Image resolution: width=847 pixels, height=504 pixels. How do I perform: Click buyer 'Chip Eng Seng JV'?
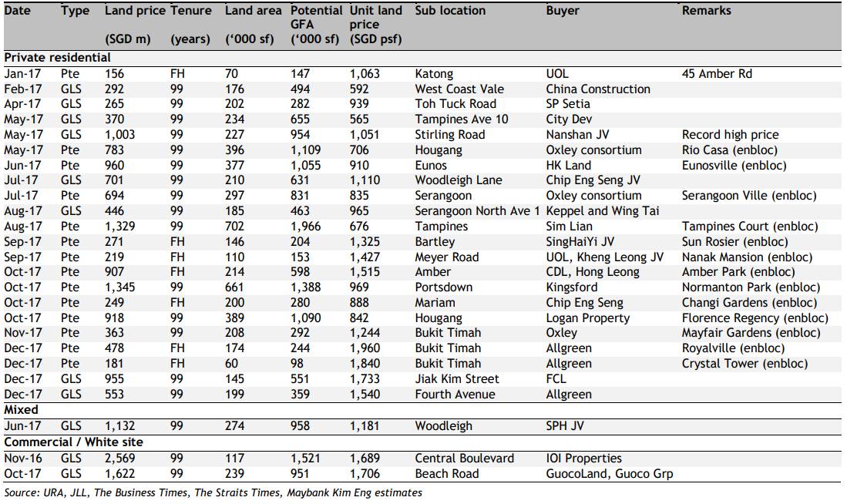(592, 180)
